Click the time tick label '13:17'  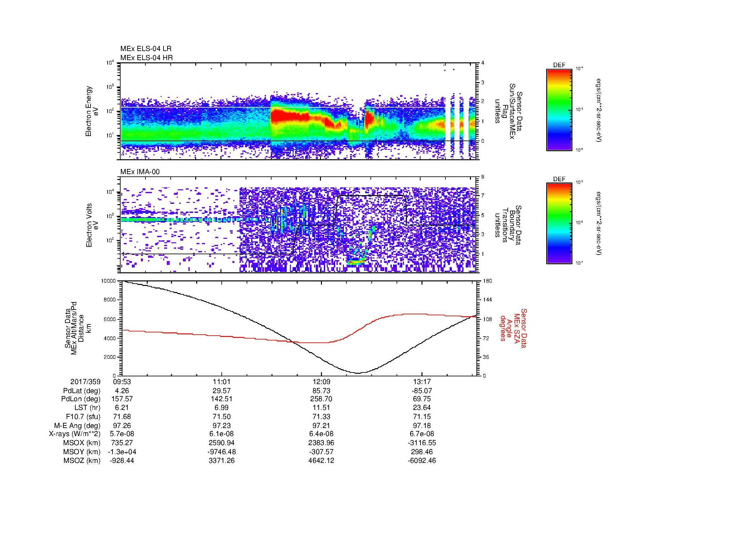click(x=422, y=382)
